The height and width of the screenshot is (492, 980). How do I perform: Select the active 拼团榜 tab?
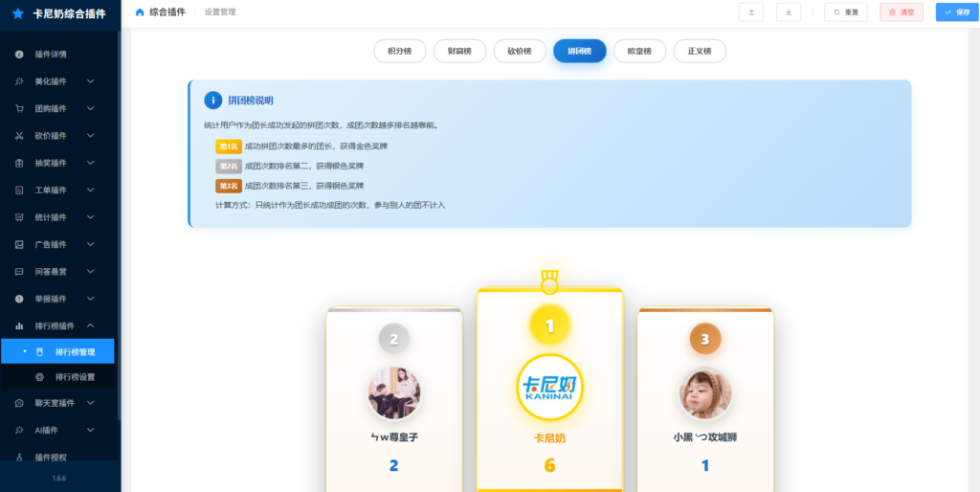pos(580,52)
